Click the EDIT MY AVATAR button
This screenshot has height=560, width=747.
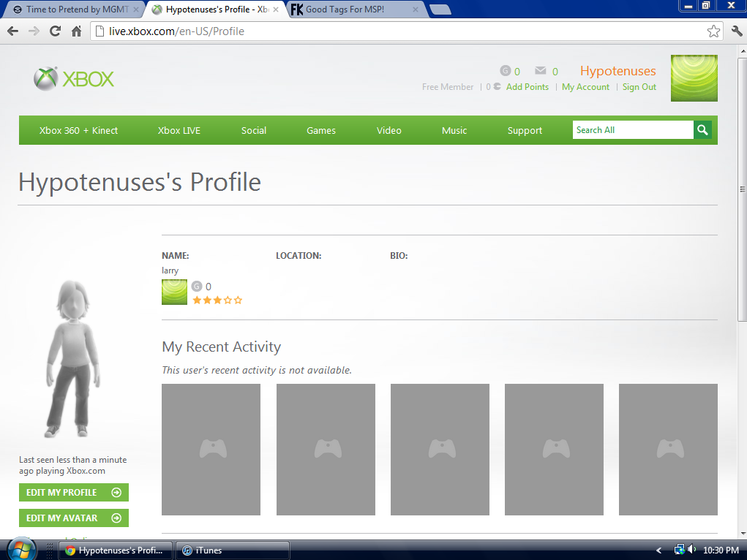(x=74, y=518)
